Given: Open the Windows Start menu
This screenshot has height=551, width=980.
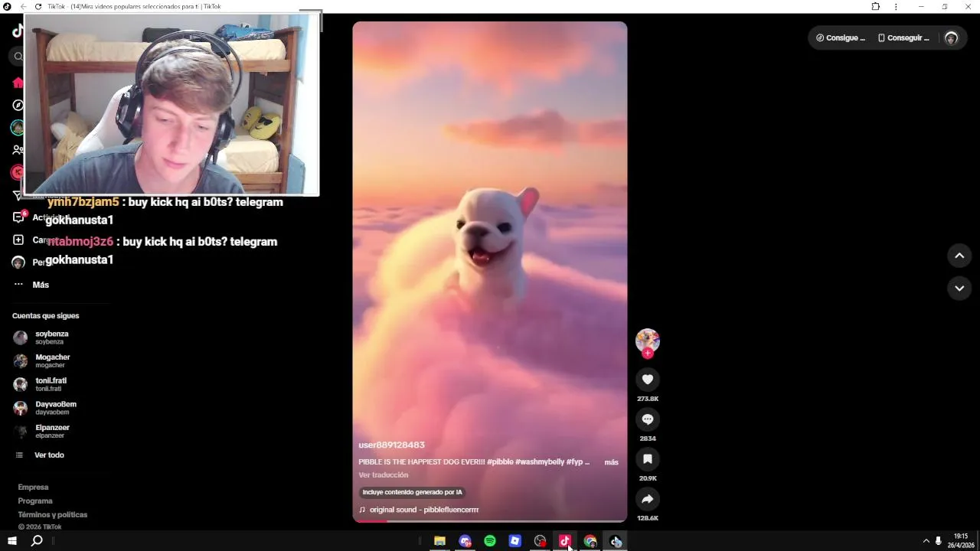Looking at the screenshot, I should coord(12,541).
